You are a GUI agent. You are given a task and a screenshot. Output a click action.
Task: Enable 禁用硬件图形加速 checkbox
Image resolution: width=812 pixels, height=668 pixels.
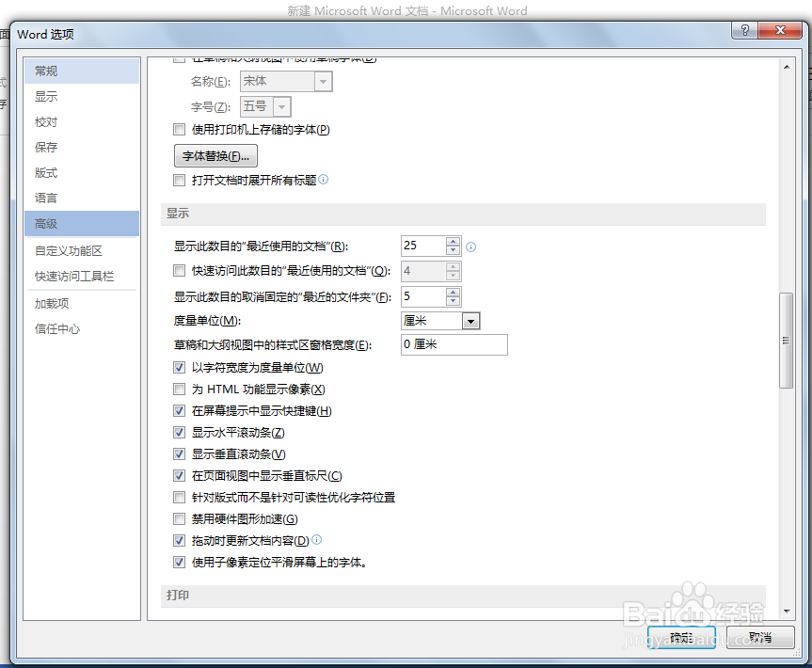coord(179,518)
